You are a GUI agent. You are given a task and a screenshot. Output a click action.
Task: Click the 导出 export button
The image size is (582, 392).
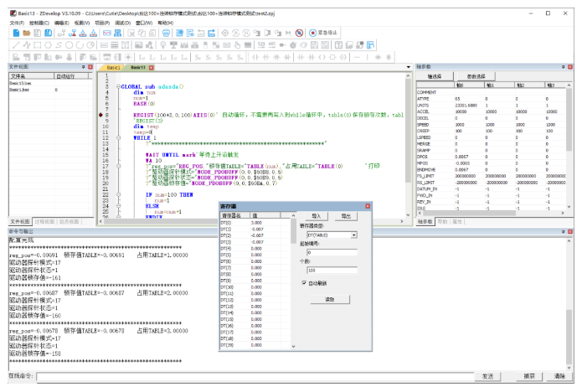pos(346,216)
